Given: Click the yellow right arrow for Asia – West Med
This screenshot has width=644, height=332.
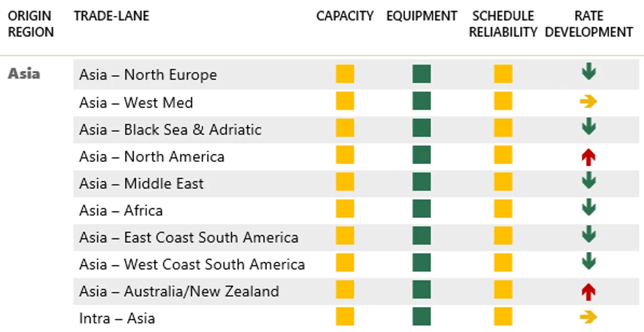Looking at the screenshot, I should click(x=588, y=101).
